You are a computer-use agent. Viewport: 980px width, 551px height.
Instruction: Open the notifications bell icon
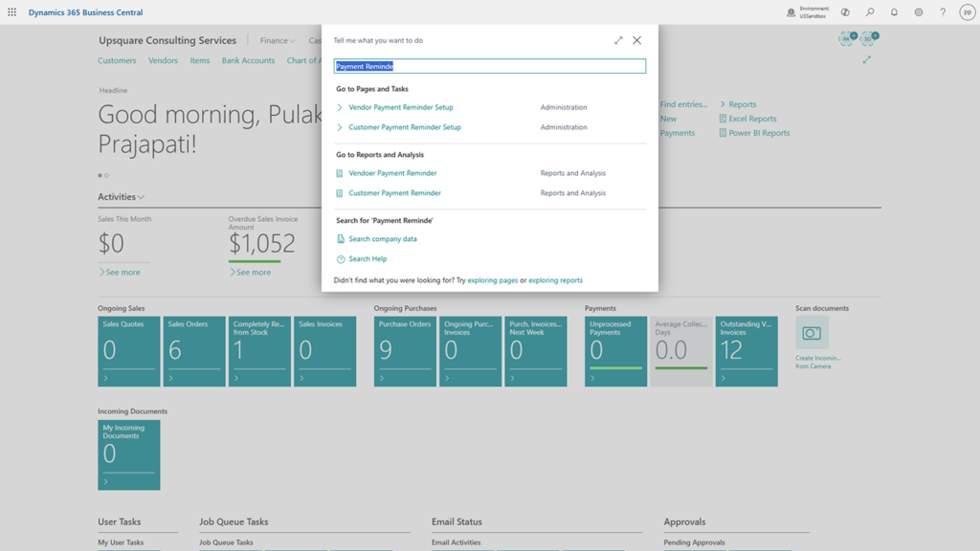[894, 12]
